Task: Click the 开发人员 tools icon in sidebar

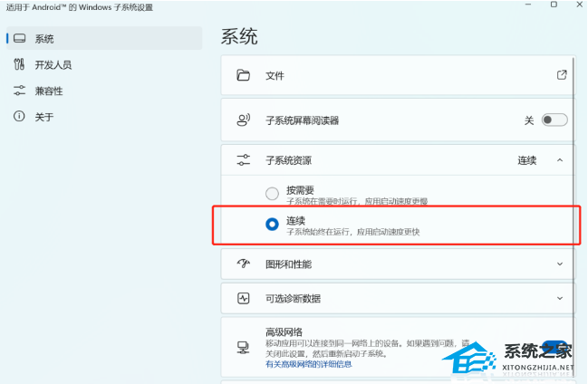Action: tap(19, 64)
